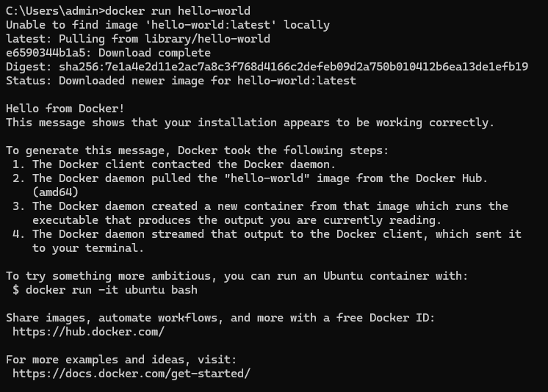The height and width of the screenshot is (392, 548).
Task: Click 'installation appears to be working correctly' line
Action: tap(250, 123)
